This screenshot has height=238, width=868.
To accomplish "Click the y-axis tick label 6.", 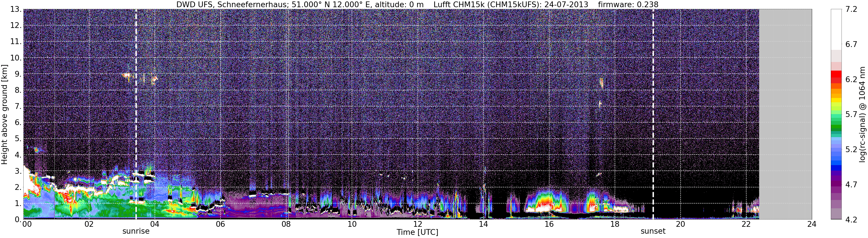I will tap(18, 123).
